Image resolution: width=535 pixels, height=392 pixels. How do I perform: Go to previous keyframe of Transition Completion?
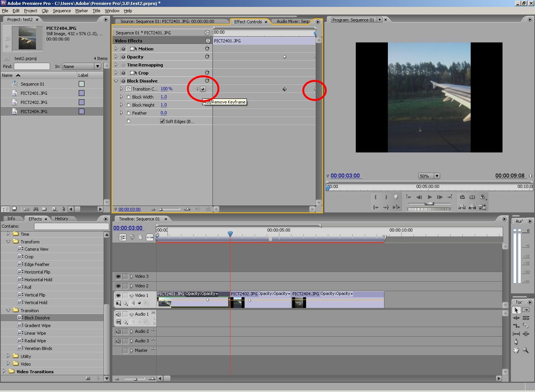(x=197, y=89)
